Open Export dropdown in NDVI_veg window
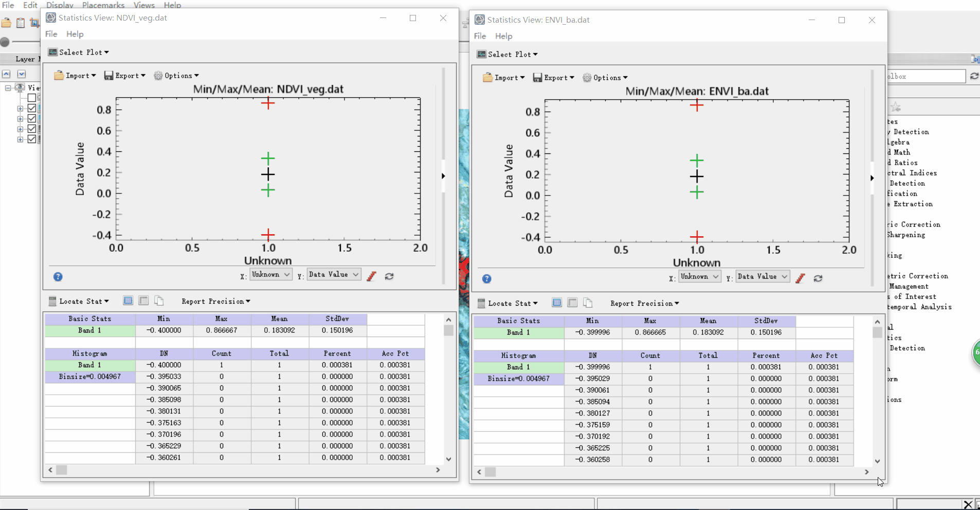The image size is (980, 510). click(x=125, y=76)
